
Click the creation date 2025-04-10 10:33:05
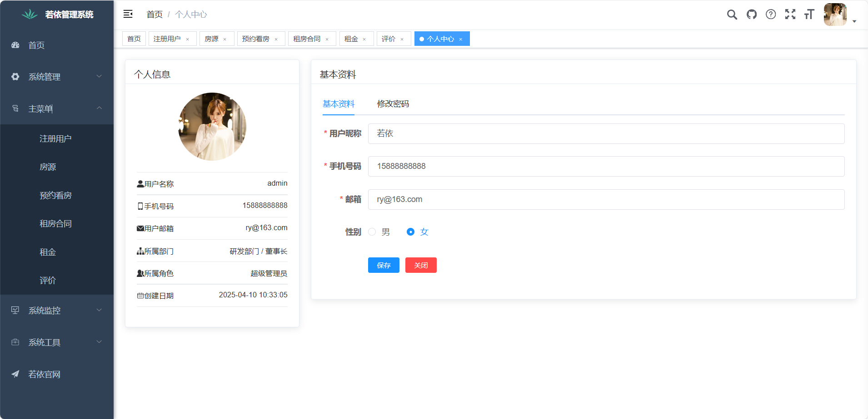coord(253,295)
